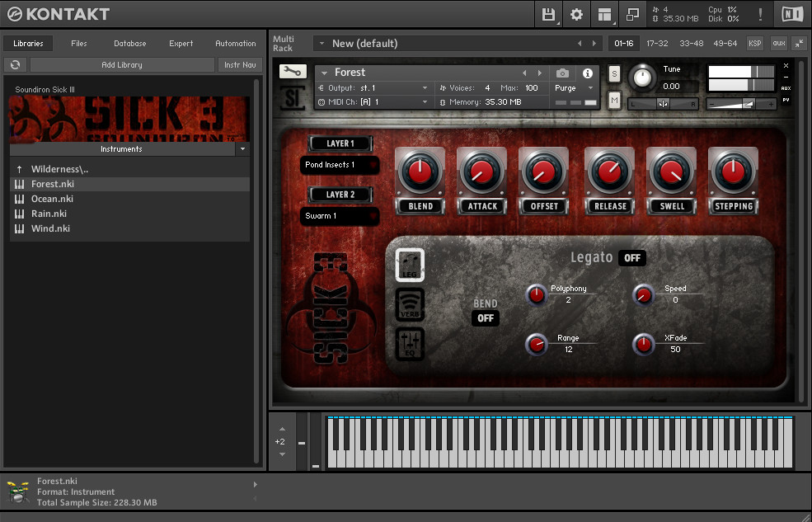
Task: Toggle PV button on instrument header
Action: pyautogui.click(x=786, y=100)
